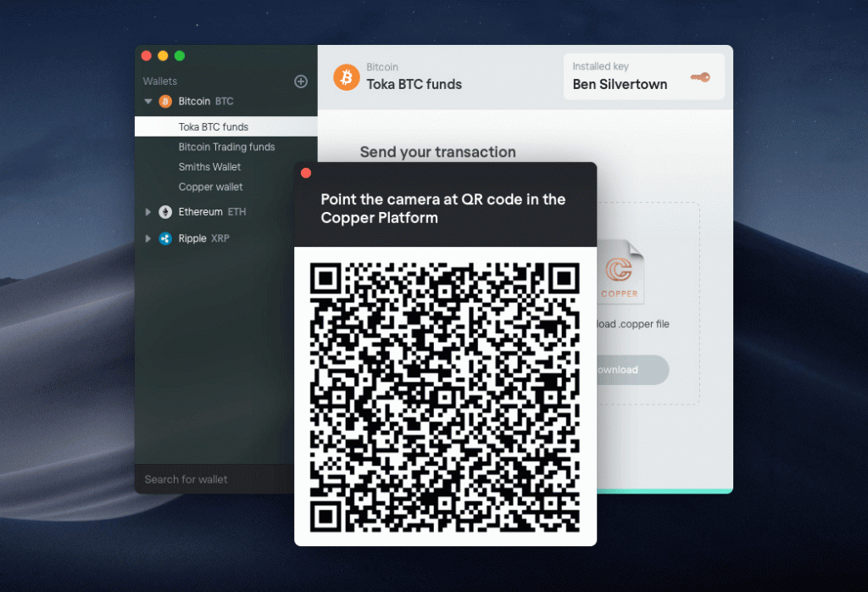Close the QR code popup
Screen dimensions: 868x592
click(x=306, y=173)
